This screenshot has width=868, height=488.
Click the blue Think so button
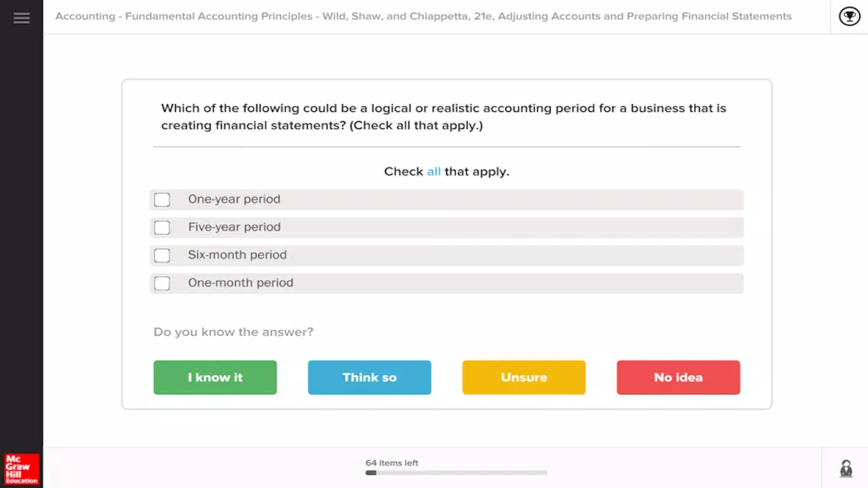[369, 377]
